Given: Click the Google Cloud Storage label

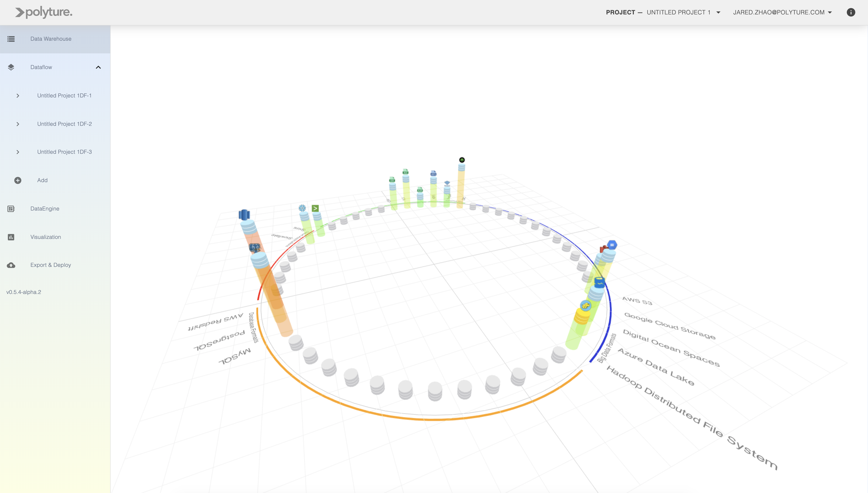Looking at the screenshot, I should click(x=670, y=326).
